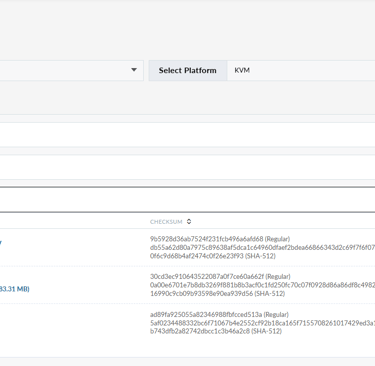
Task: Click the 30cd3ec9106 Regular checksum
Action: (x=220, y=277)
